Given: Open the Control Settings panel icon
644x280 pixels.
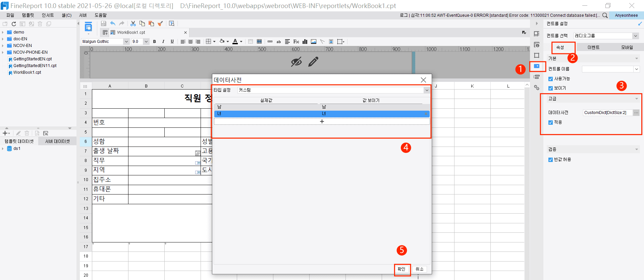Looking at the screenshot, I should pyautogui.click(x=537, y=66).
